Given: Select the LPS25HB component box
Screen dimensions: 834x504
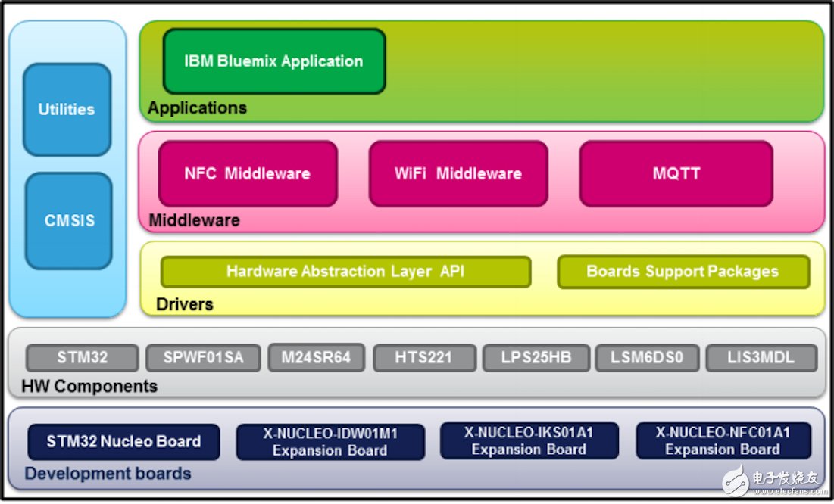Looking at the screenshot, I should pos(536,358).
